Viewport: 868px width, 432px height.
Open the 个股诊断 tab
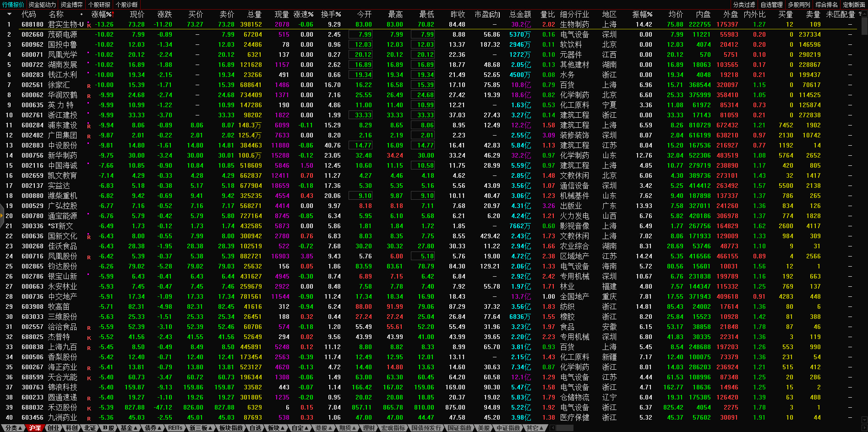pyautogui.click(x=126, y=5)
